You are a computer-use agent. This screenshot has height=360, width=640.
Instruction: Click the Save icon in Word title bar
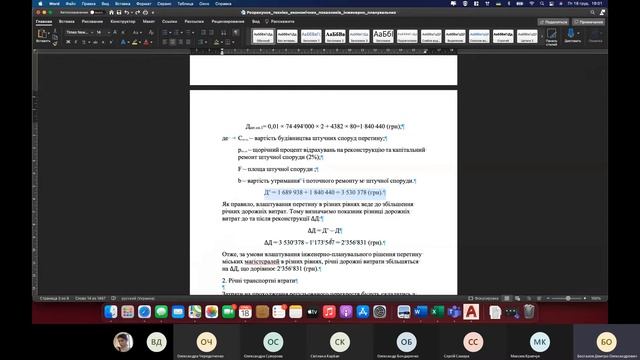[119, 13]
